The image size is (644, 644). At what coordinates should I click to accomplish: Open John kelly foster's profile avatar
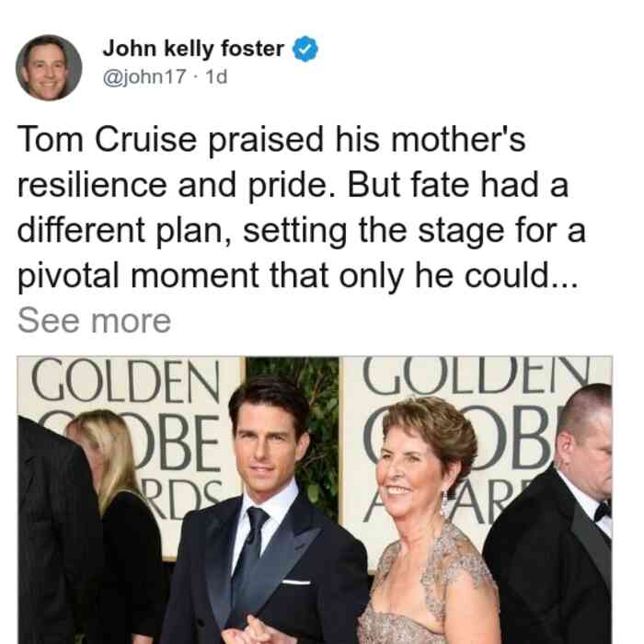point(49,68)
